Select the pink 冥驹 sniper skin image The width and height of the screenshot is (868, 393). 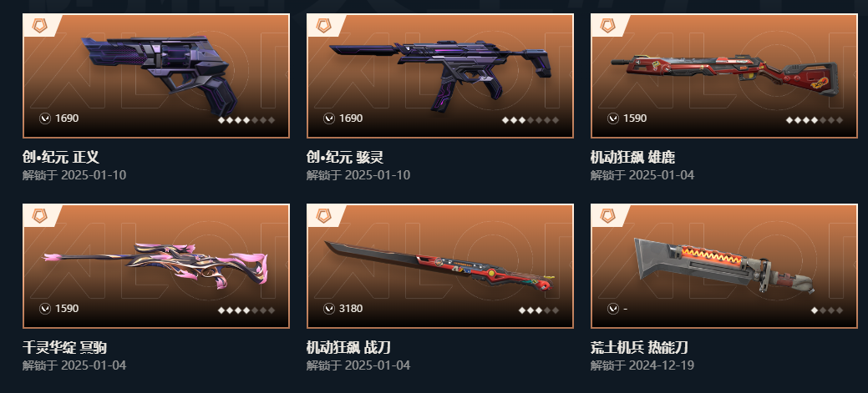156,266
